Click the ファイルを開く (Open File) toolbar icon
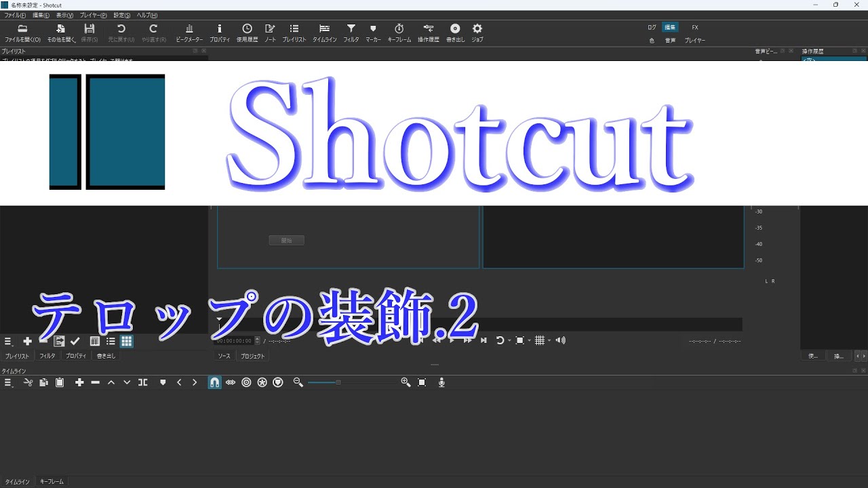 22,33
